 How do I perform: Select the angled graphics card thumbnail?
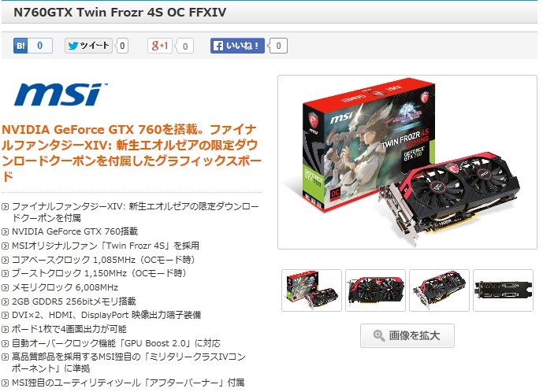pyautogui.click(x=439, y=290)
